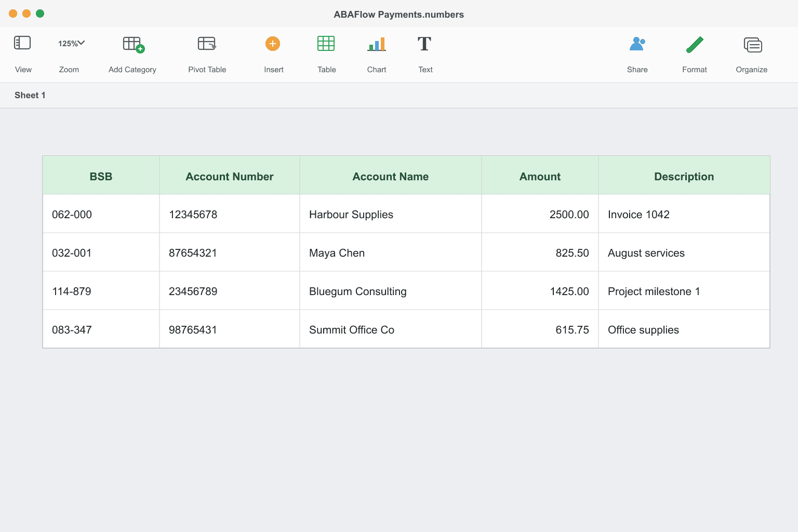Select account number 87654321

click(x=230, y=252)
